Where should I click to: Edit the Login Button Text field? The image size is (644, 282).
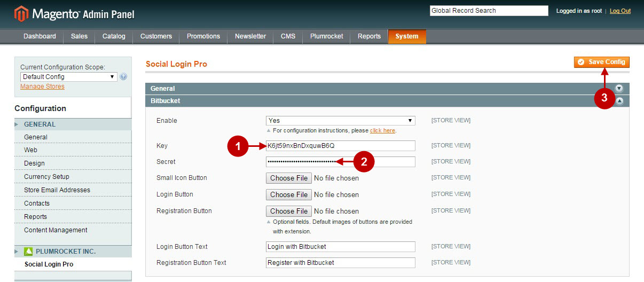[x=341, y=247]
